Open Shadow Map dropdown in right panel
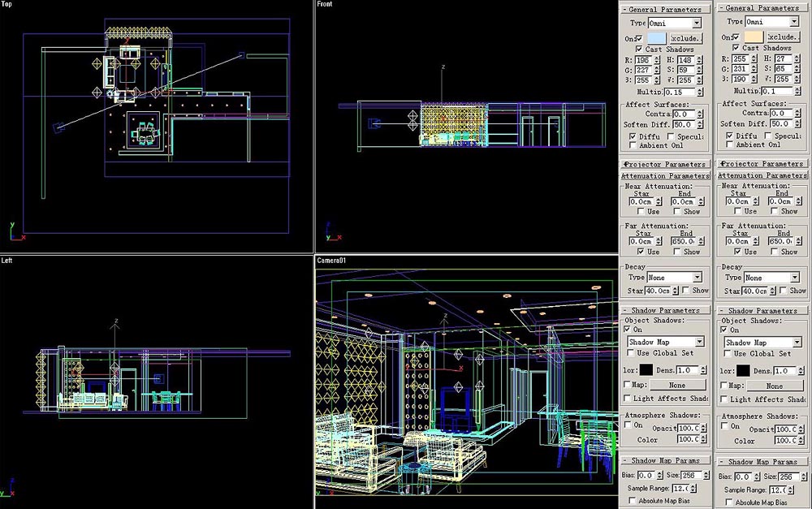This screenshot has width=812, height=509. (762, 343)
